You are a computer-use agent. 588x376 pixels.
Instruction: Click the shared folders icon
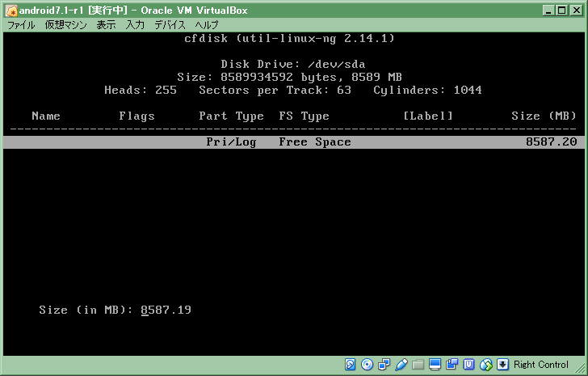click(418, 365)
